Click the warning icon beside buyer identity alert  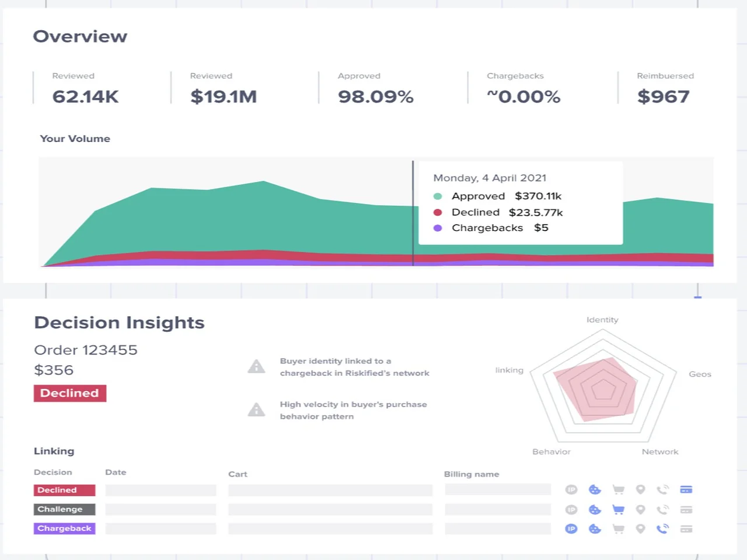tap(256, 367)
